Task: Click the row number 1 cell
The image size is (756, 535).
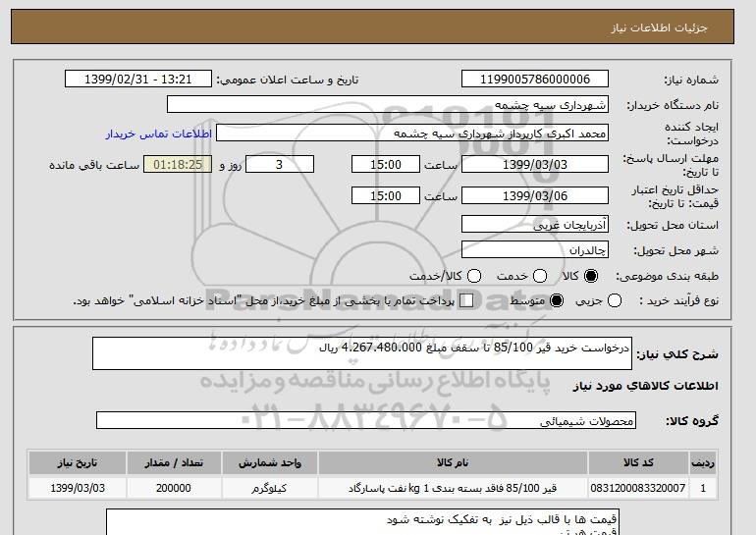Action: click(703, 488)
